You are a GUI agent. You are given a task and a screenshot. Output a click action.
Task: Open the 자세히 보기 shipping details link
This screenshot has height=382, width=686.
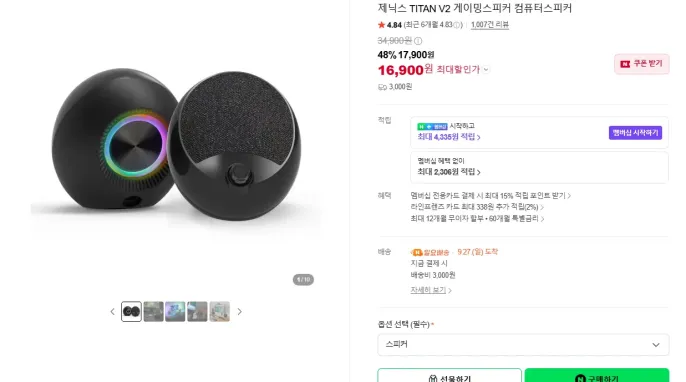pos(430,290)
